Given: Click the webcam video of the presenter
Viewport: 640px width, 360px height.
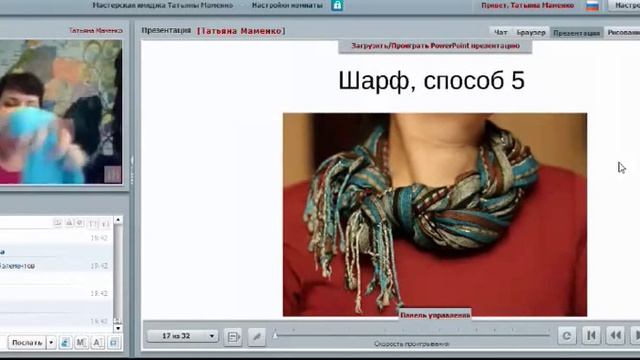Looking at the screenshot, I should click(x=61, y=112).
